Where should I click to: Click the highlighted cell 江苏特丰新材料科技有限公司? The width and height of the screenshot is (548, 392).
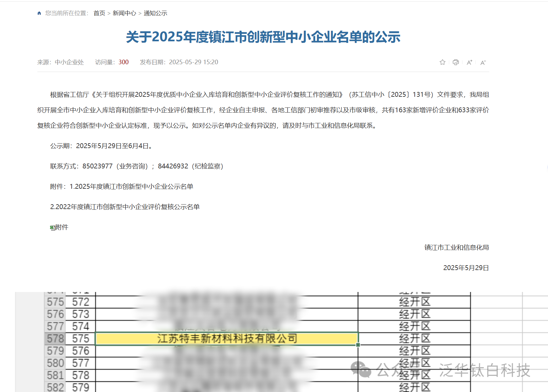(x=227, y=339)
